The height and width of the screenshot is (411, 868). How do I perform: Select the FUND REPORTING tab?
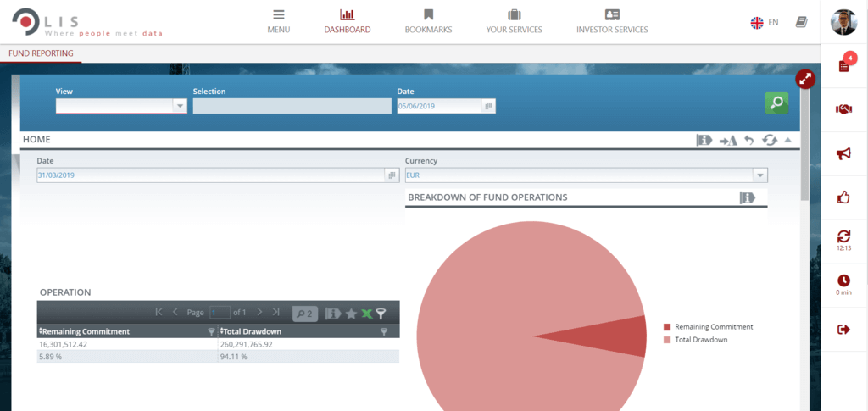coord(41,53)
